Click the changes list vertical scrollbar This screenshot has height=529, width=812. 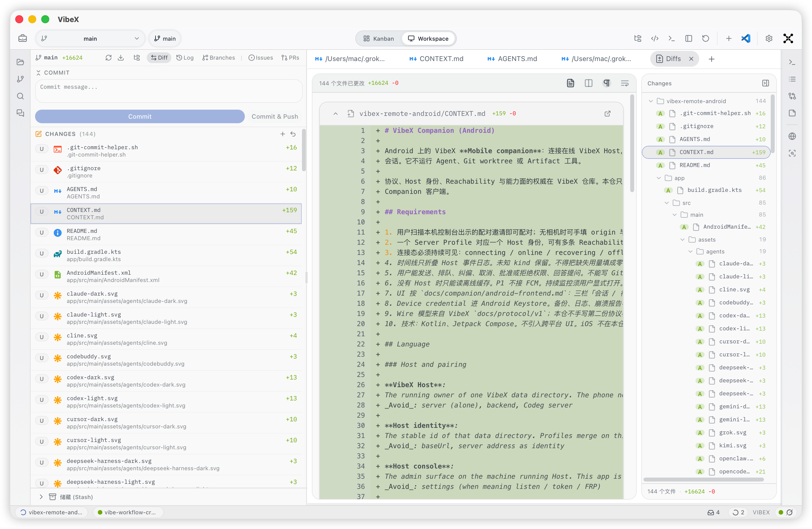[304, 150]
